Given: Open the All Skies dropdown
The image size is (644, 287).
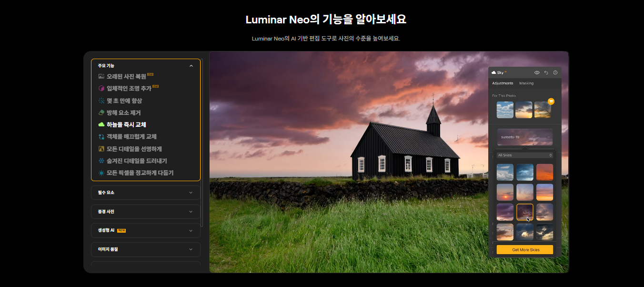Looking at the screenshot, I should [x=525, y=155].
